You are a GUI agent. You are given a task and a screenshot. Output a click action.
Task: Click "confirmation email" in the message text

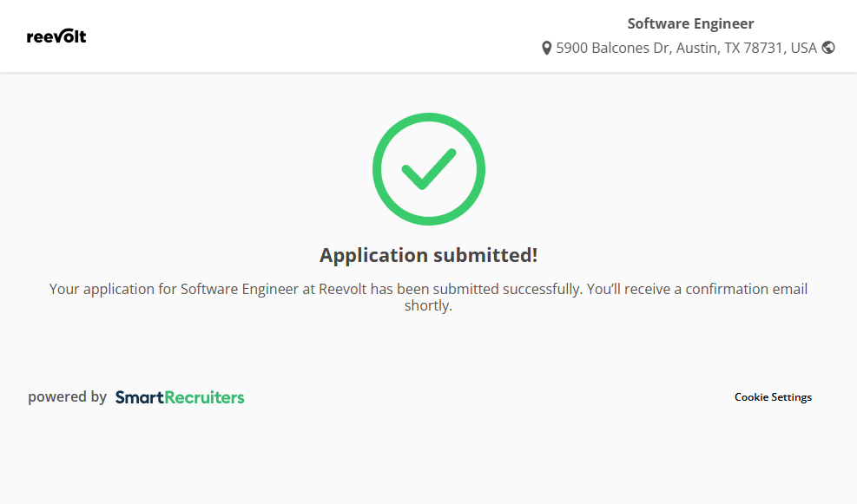(x=746, y=289)
